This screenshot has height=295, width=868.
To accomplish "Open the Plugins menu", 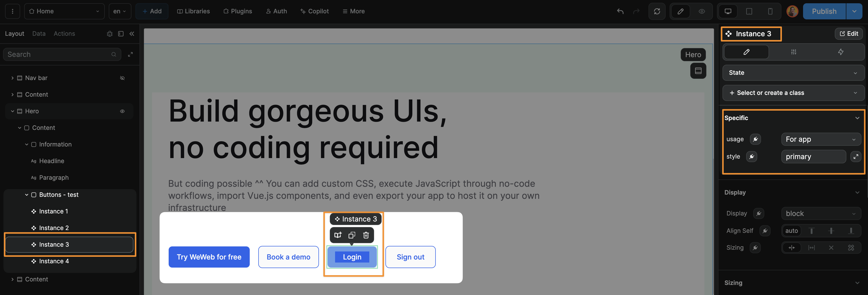I will coord(238,11).
